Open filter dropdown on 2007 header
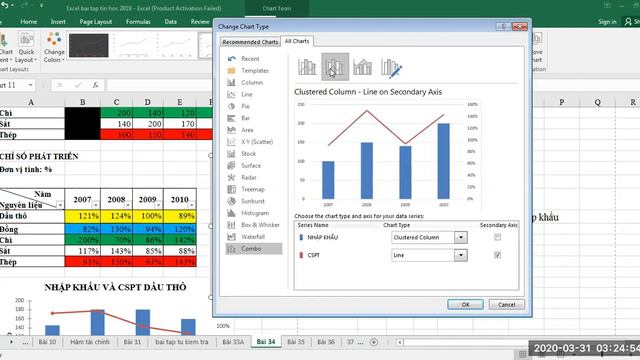 pyautogui.click(x=95, y=205)
